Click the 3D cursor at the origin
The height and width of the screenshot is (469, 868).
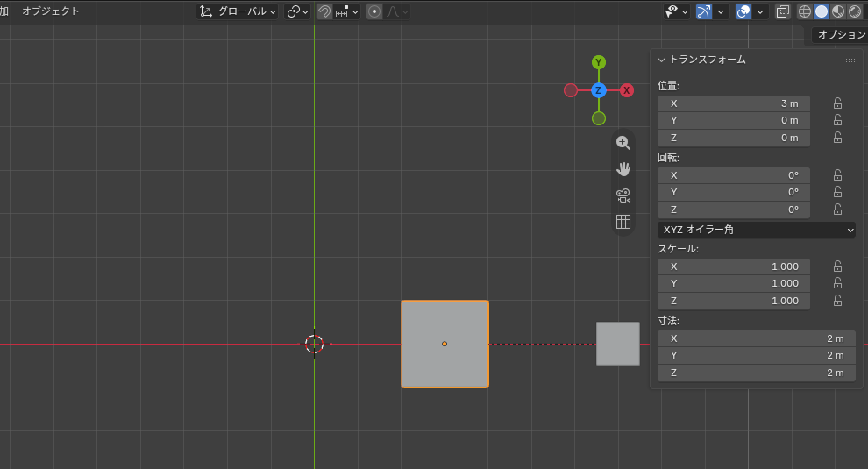pos(315,344)
